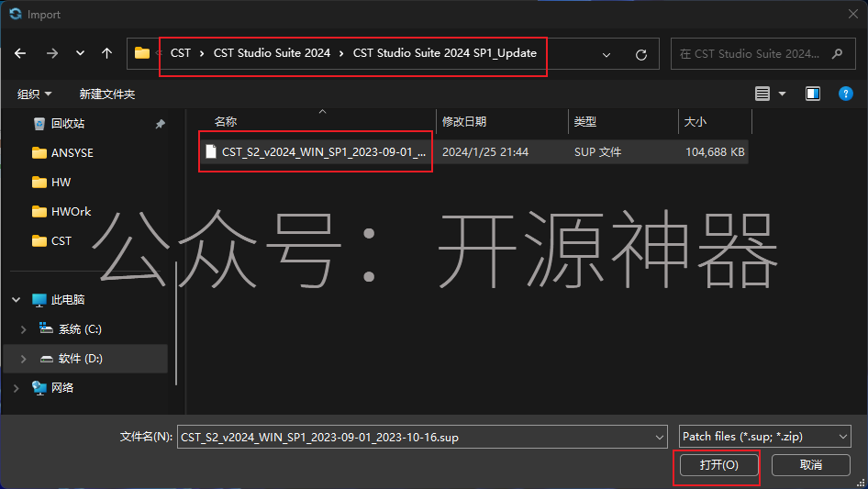The width and height of the screenshot is (868, 489).
Task: Click the 2024/1/25 21:44 date cell
Action: tap(485, 151)
